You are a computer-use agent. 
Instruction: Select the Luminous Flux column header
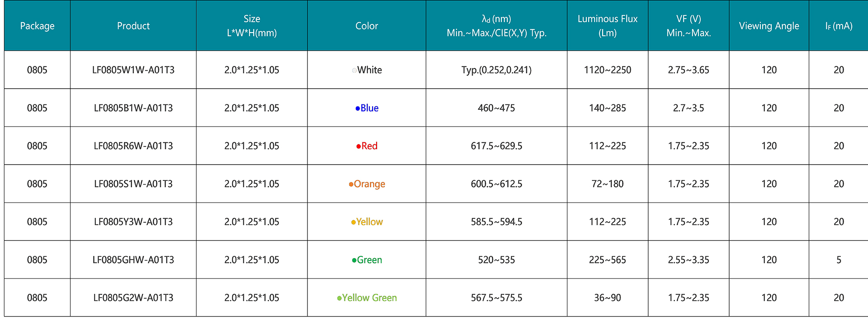point(607,26)
